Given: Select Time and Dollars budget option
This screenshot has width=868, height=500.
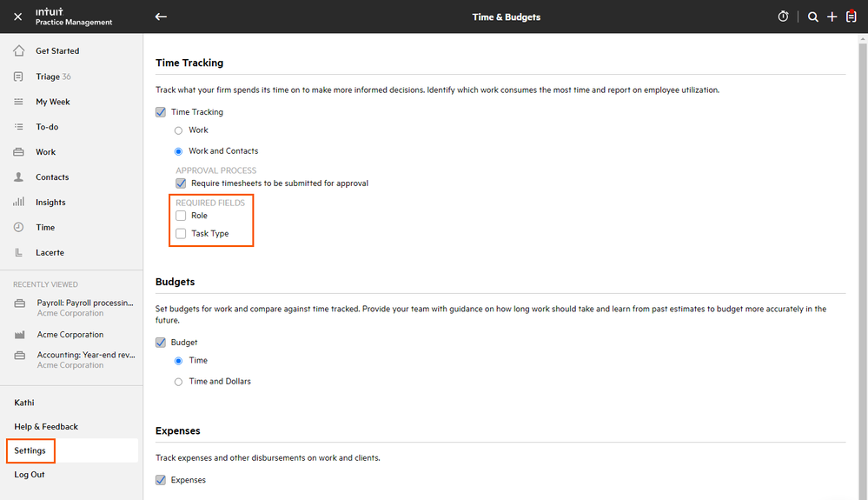Looking at the screenshot, I should click(x=179, y=382).
